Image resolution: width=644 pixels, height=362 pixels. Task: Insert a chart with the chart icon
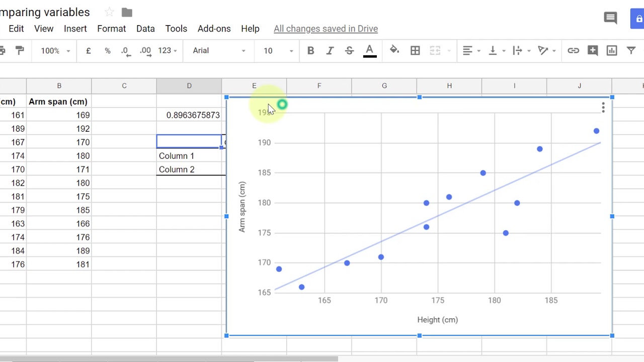[612, 50]
